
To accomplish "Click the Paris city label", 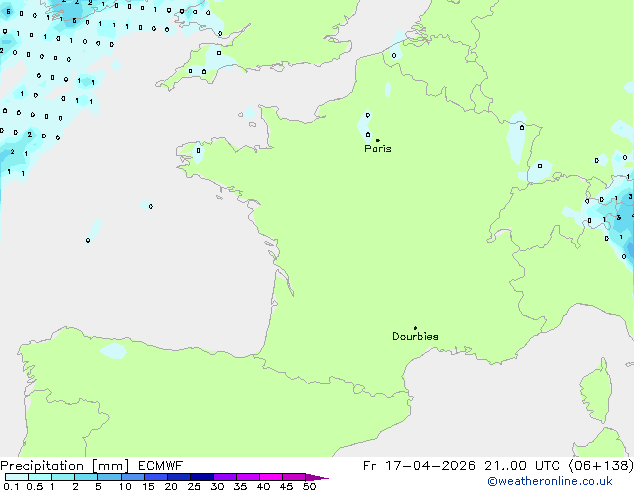I will [378, 148].
